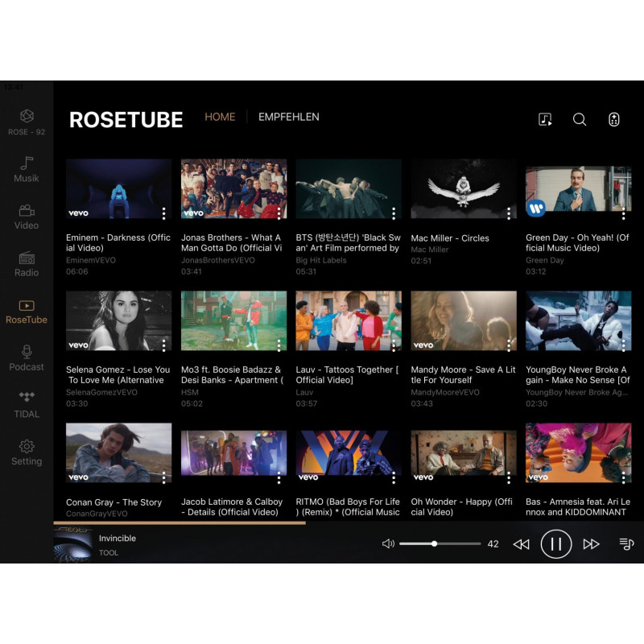Click the ROSETUBE header title
Viewport: 644px width, 644px height.
pyautogui.click(x=126, y=120)
